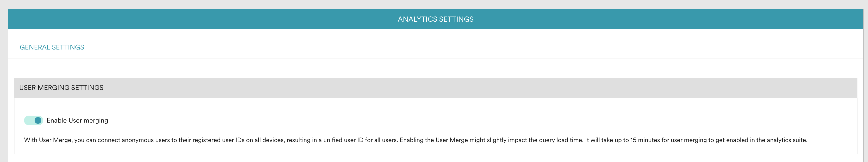Click the User Merge description paragraph
868x162 pixels.
coord(415,140)
